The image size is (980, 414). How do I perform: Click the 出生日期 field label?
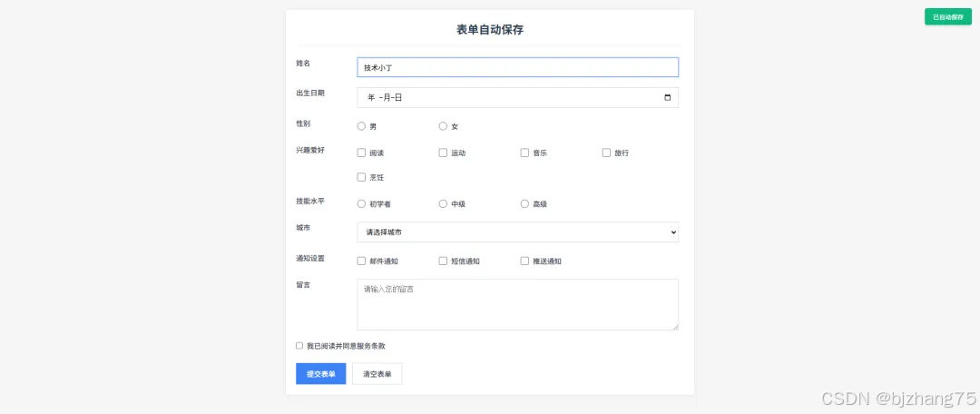(x=310, y=94)
